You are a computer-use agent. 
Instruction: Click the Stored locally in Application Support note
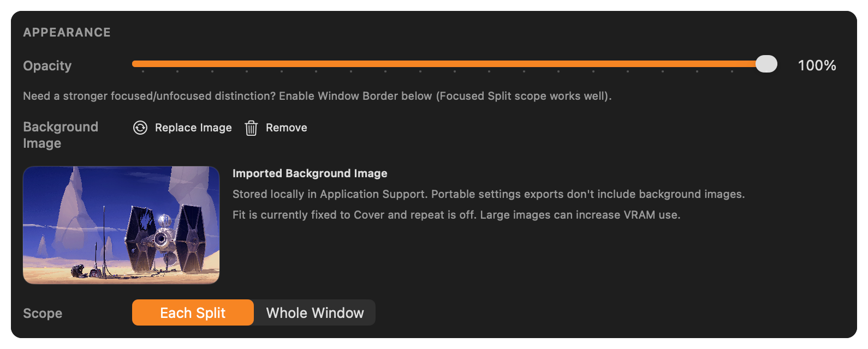[489, 194]
